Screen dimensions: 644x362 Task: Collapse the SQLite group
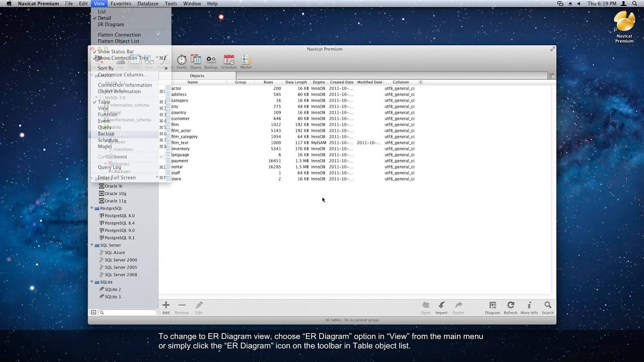92,282
